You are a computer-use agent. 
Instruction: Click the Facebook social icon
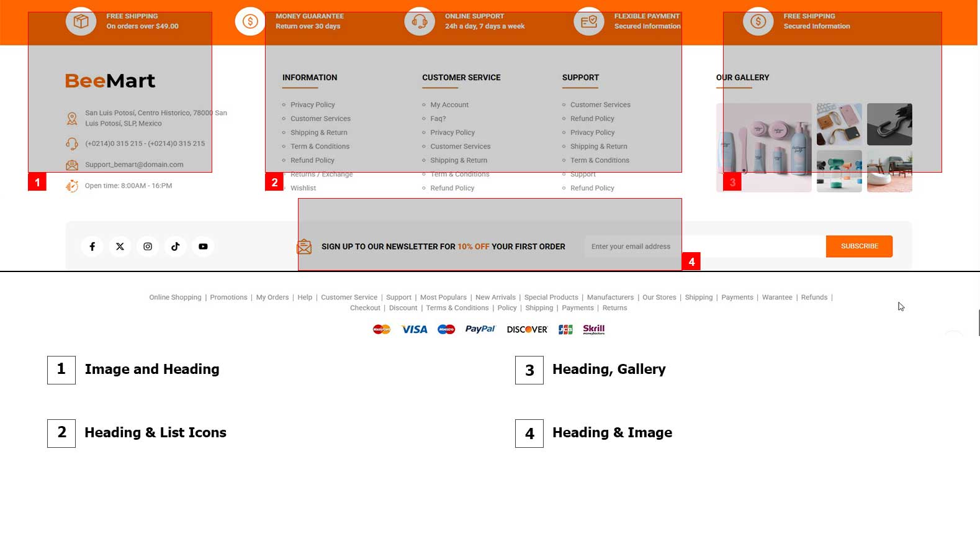pos(92,247)
